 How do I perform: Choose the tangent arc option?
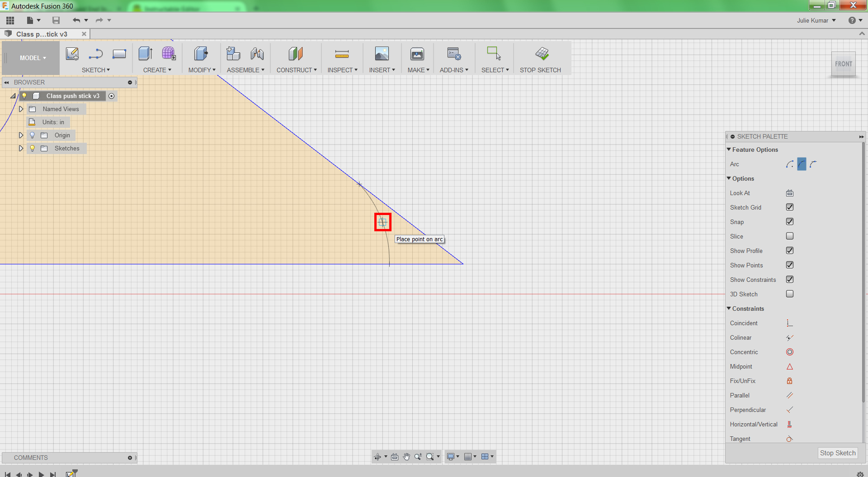pyautogui.click(x=813, y=164)
